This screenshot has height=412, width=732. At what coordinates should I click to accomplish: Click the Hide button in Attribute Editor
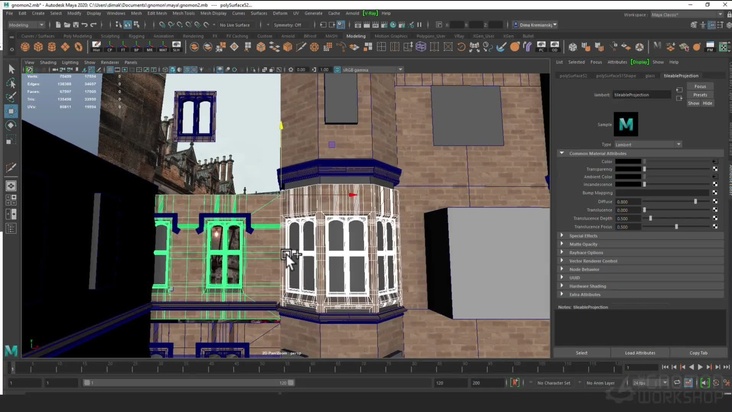point(708,103)
